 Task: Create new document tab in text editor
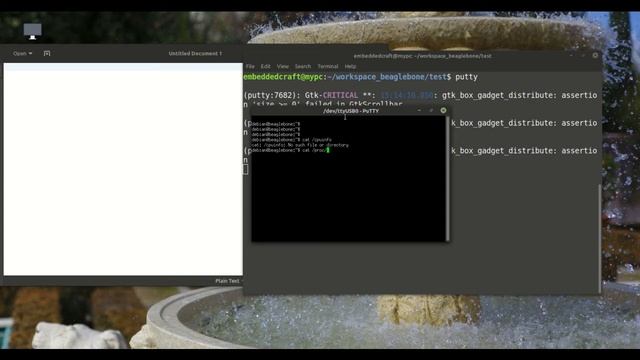coord(47,53)
